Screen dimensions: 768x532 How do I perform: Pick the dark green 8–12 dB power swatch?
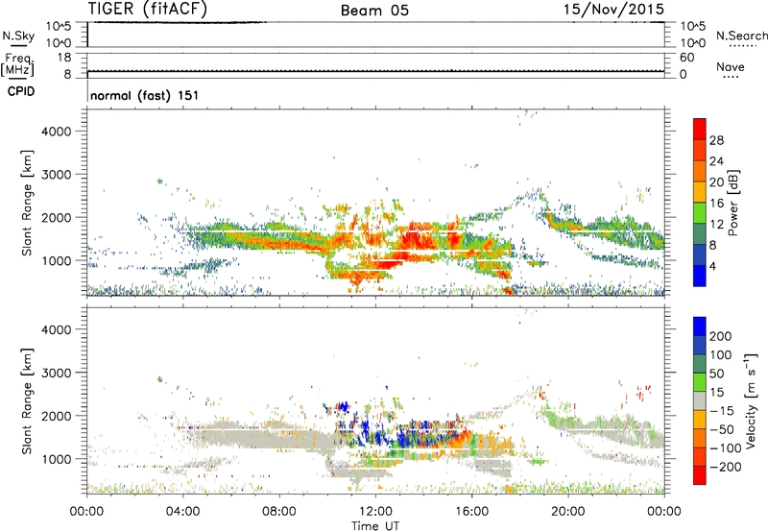[700, 233]
